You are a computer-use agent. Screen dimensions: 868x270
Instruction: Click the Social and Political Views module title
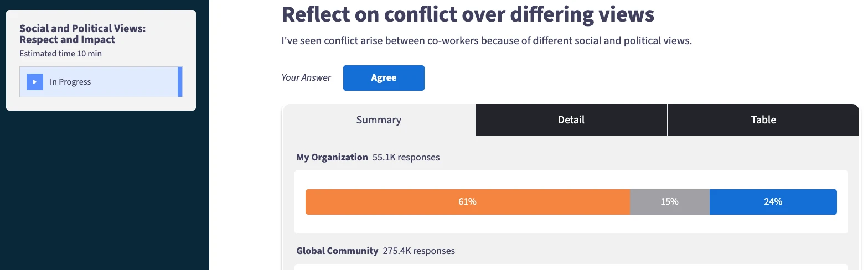click(82, 34)
